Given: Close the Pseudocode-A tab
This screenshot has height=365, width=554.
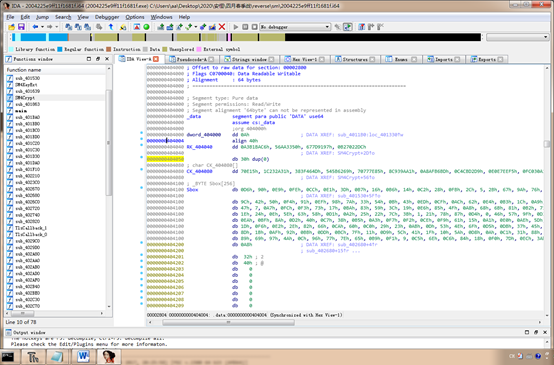Looking at the screenshot, I should [x=211, y=59].
